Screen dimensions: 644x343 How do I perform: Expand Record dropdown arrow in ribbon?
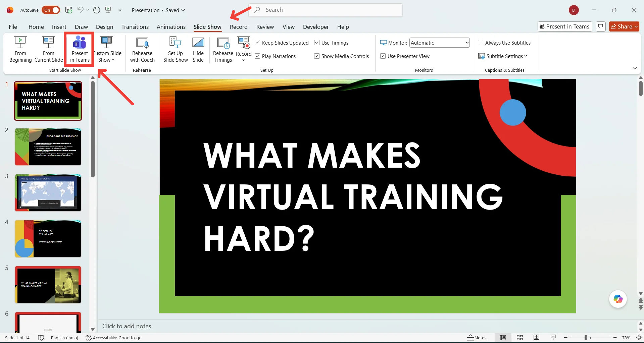(244, 61)
